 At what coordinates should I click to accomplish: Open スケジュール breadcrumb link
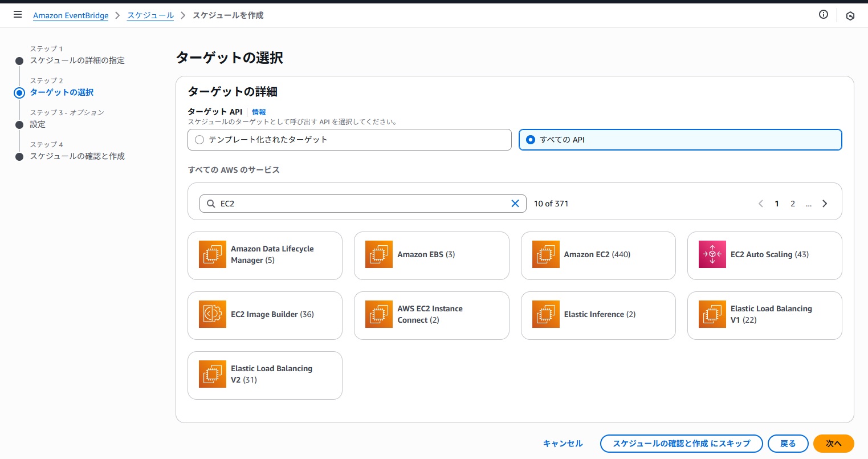[150, 15]
